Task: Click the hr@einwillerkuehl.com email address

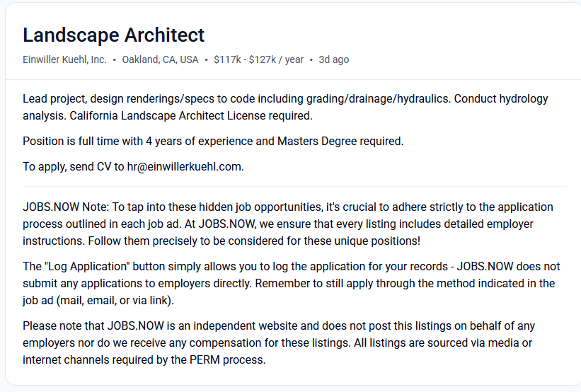Action: [x=185, y=166]
